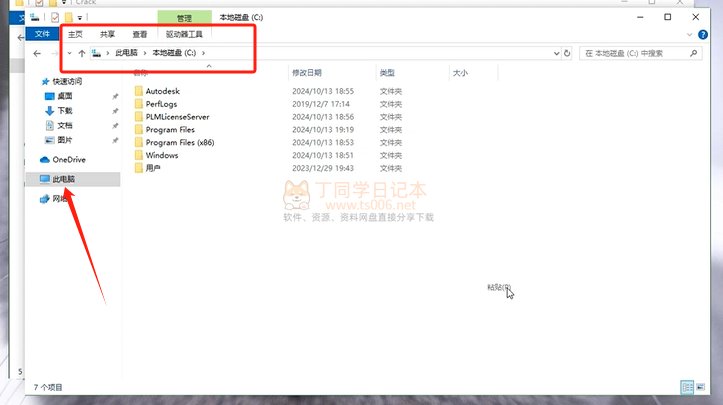
Task: Select the Program Files (x86) folder icon
Action: pyautogui.click(x=138, y=143)
